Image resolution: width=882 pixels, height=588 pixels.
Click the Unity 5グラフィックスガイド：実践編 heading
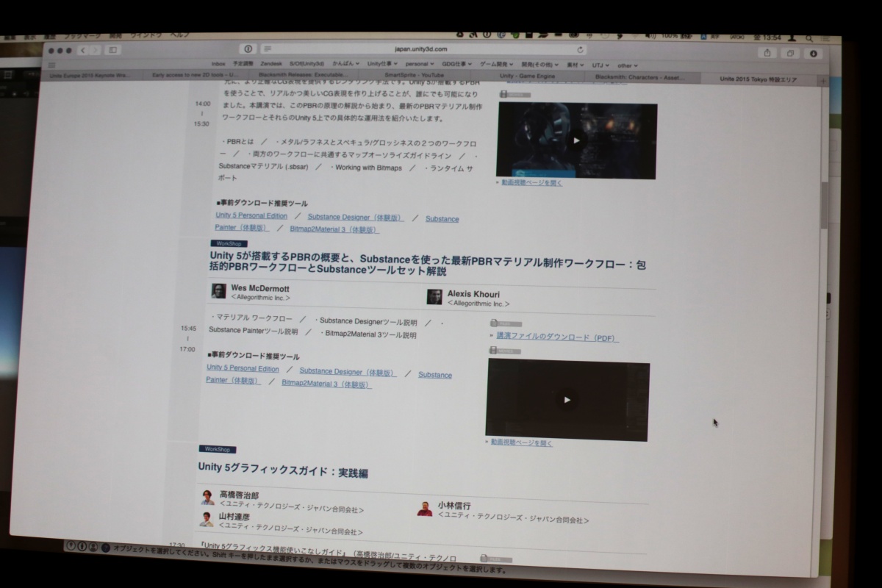coord(283,471)
